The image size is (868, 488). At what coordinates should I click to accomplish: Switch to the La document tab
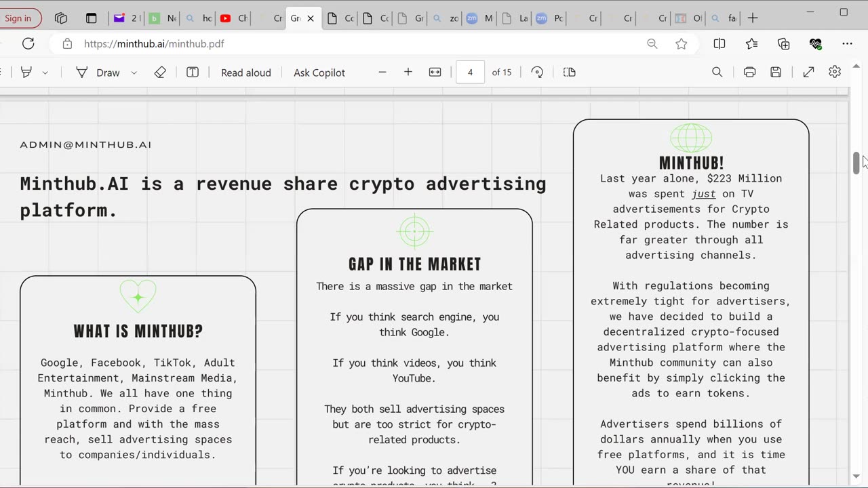click(515, 18)
